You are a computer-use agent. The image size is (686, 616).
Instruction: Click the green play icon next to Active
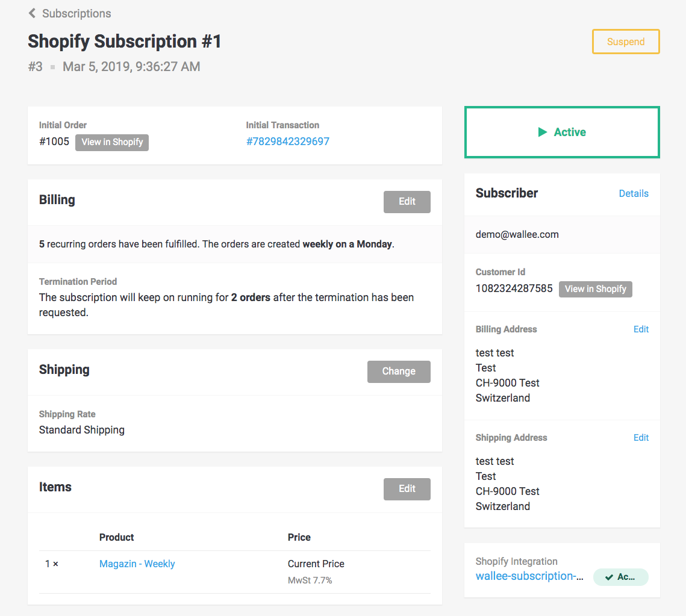(x=543, y=132)
